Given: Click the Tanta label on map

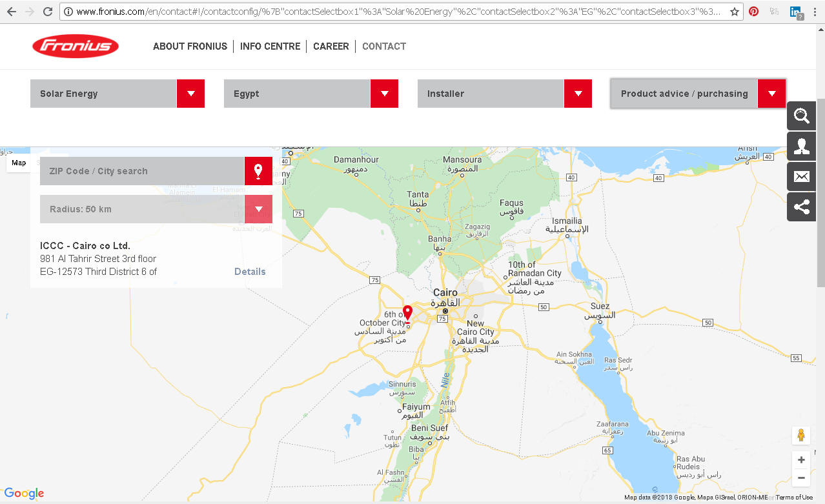Looking at the screenshot, I should (x=418, y=194).
